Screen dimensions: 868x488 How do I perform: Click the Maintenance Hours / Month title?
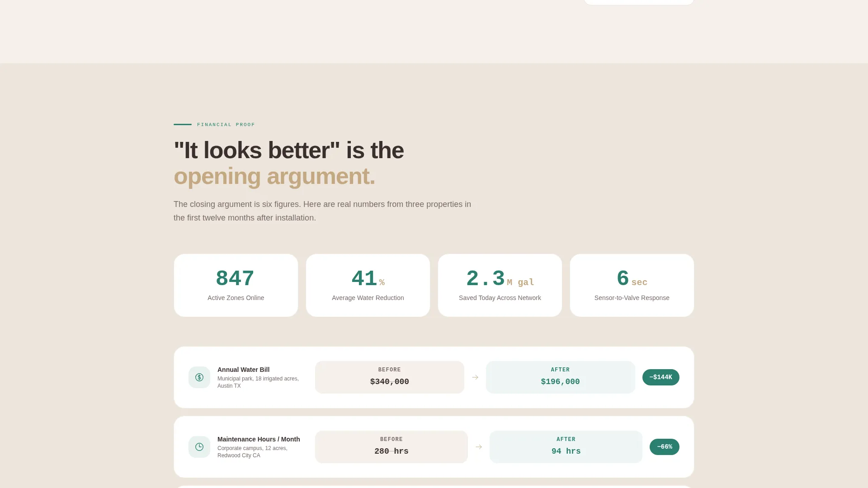point(259,439)
